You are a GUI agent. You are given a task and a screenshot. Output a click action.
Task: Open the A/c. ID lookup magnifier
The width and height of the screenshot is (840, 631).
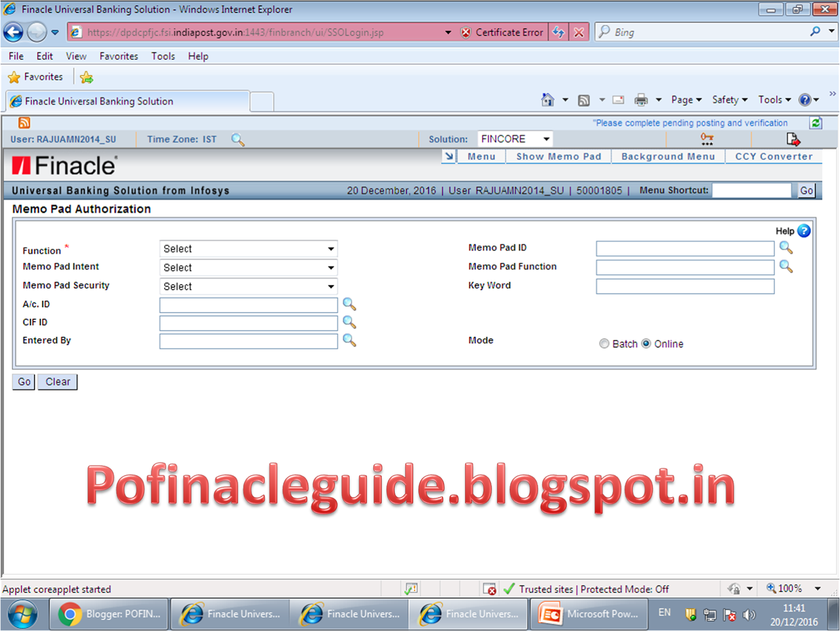click(x=349, y=304)
